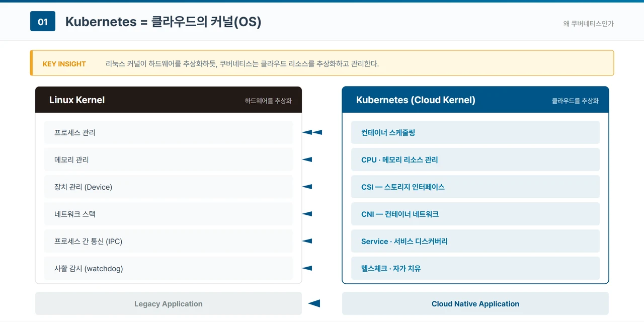Click the key insight sentence about 리눅스 커널
Image resolution: width=644 pixels, height=322 pixels.
click(x=242, y=64)
